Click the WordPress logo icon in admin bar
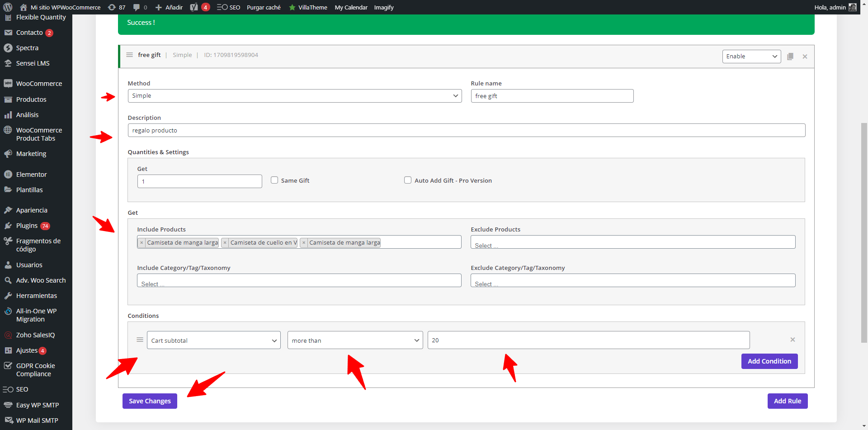The image size is (868, 430). click(x=8, y=7)
